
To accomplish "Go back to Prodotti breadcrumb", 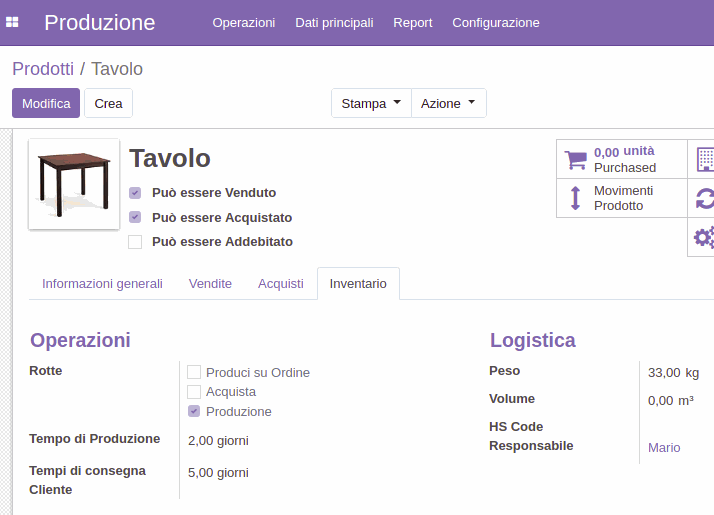I will [43, 69].
